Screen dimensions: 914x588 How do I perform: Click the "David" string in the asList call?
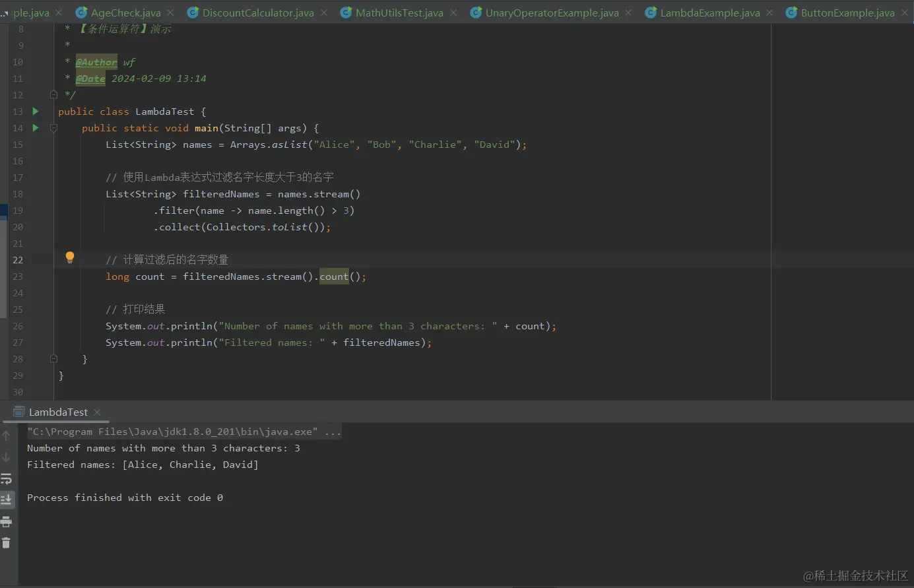(x=495, y=145)
